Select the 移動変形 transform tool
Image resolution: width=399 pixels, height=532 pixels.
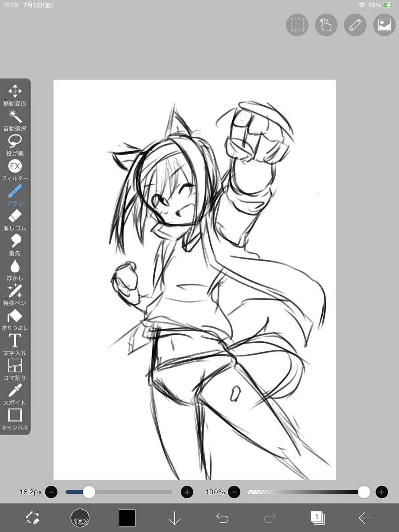tap(15, 95)
